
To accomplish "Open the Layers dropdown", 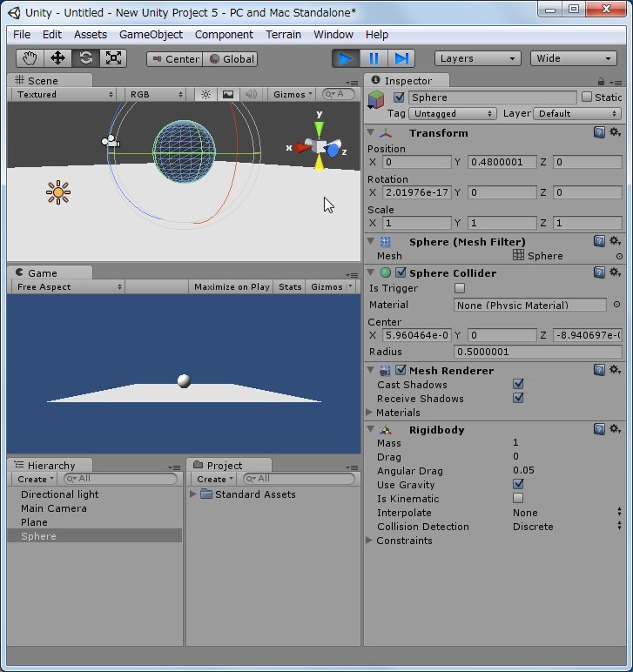I will click(x=477, y=58).
